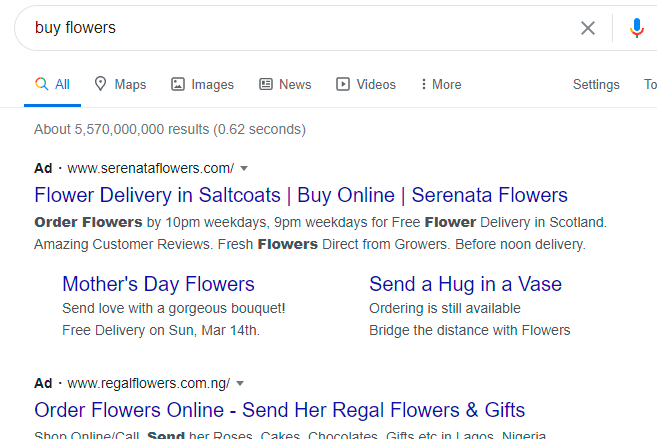The image size is (657, 439).
Task: Click the magnifier icon on the All tab
Action: (41, 84)
